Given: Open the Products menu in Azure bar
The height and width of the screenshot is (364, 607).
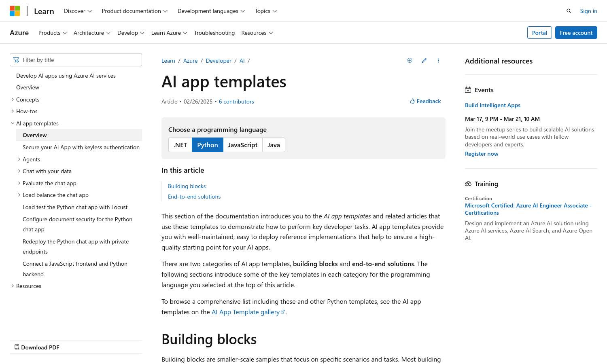Looking at the screenshot, I should (x=52, y=33).
